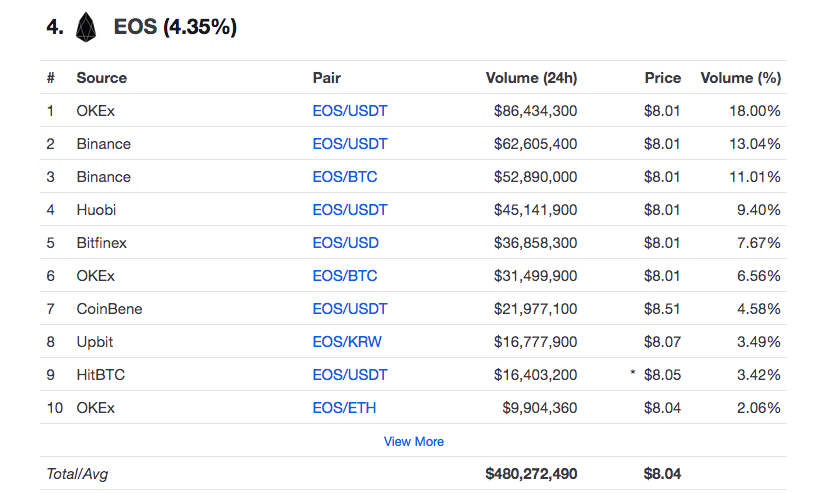Select OKEx source name in row 6
The height and width of the screenshot is (493, 840).
96,276
